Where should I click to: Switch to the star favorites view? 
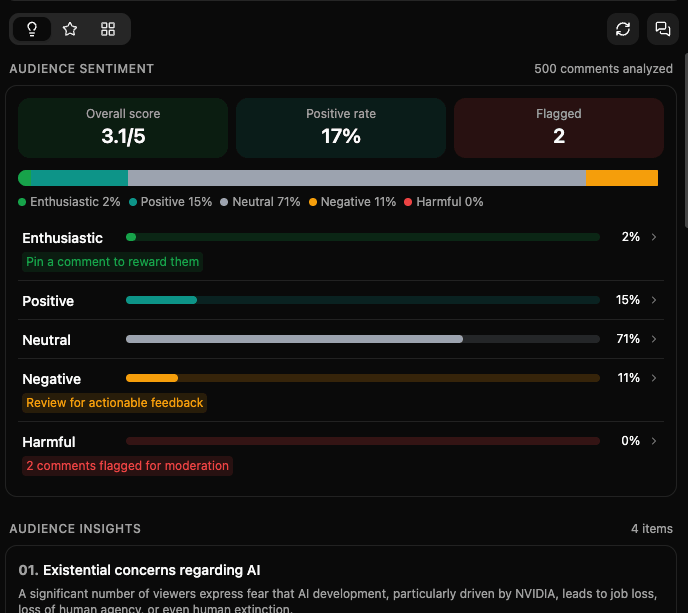pyautogui.click(x=70, y=29)
